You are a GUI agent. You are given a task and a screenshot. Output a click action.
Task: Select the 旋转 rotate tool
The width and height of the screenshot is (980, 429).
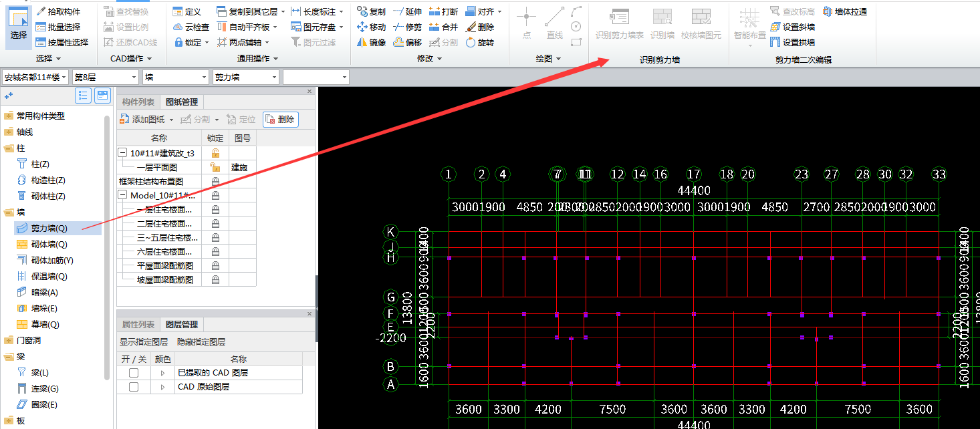tap(479, 42)
